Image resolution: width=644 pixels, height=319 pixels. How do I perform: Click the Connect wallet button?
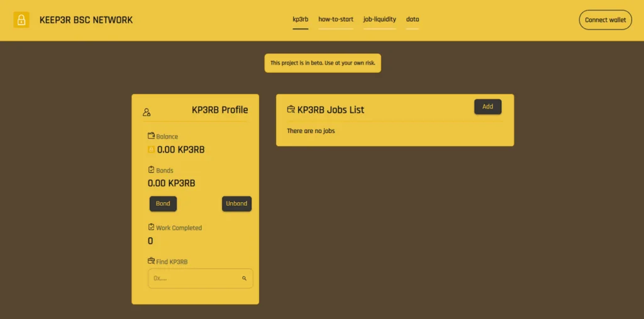point(605,20)
